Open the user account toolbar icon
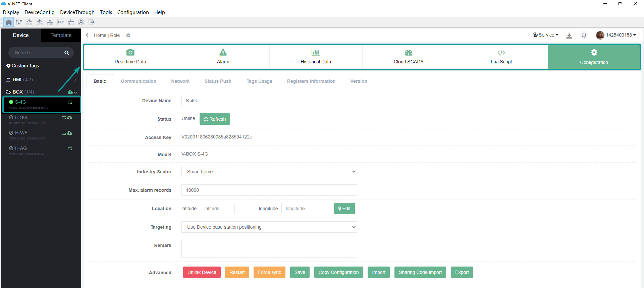Viewport: 644px width, 288px height. (81, 22)
